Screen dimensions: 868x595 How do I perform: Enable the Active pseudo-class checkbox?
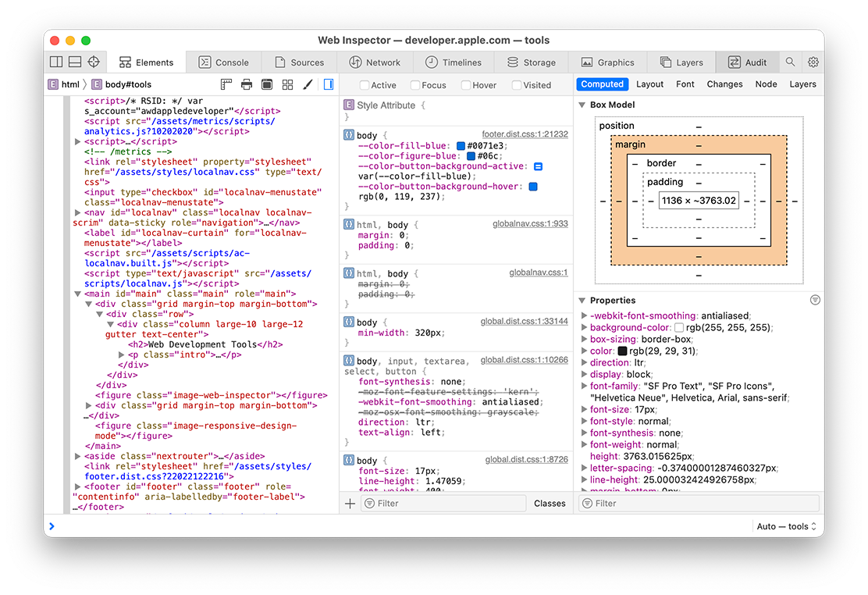coord(365,85)
